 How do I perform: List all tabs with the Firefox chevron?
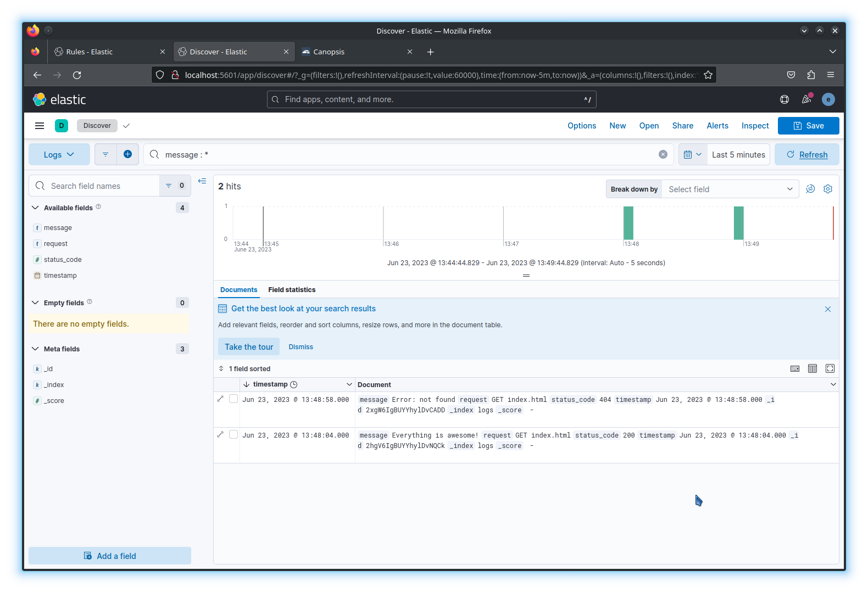coord(833,52)
